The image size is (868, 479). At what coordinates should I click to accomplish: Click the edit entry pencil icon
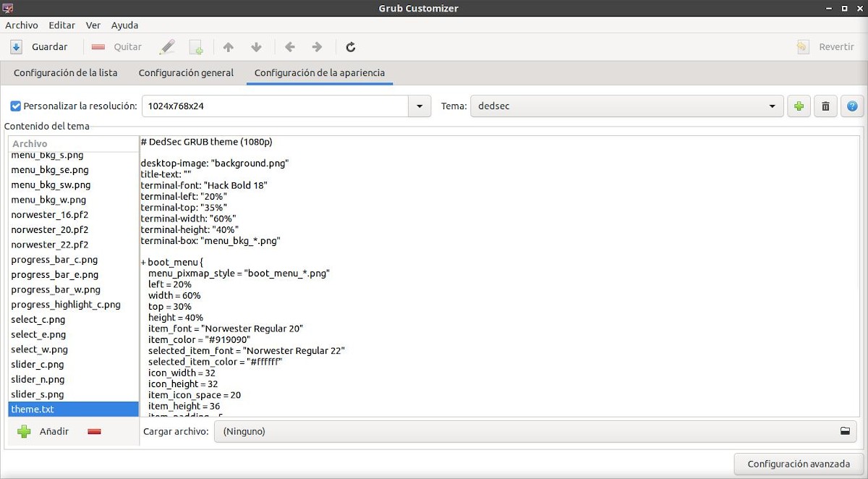pos(168,47)
